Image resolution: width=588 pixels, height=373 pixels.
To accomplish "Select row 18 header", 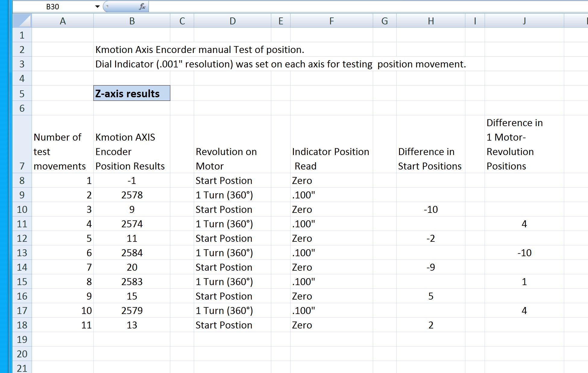I will click(22, 325).
